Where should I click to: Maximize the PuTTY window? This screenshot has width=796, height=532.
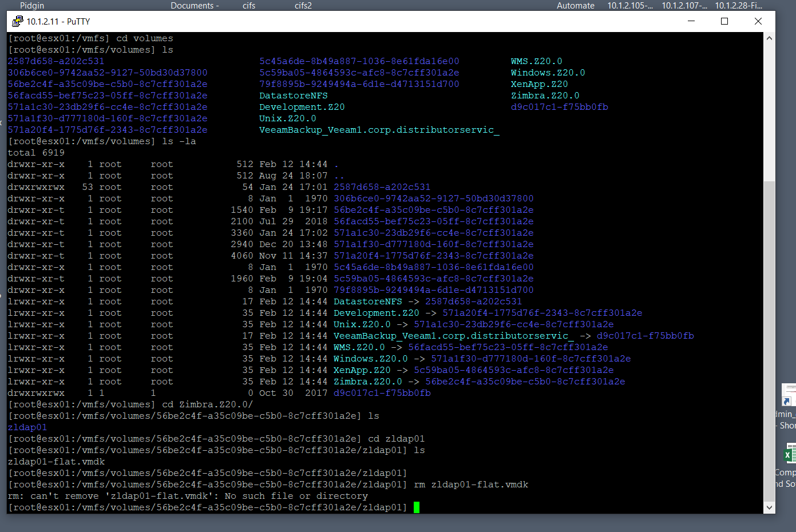[724, 21]
